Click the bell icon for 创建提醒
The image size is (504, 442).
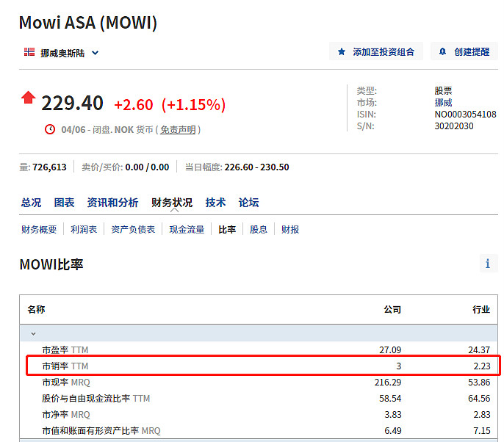coord(442,51)
